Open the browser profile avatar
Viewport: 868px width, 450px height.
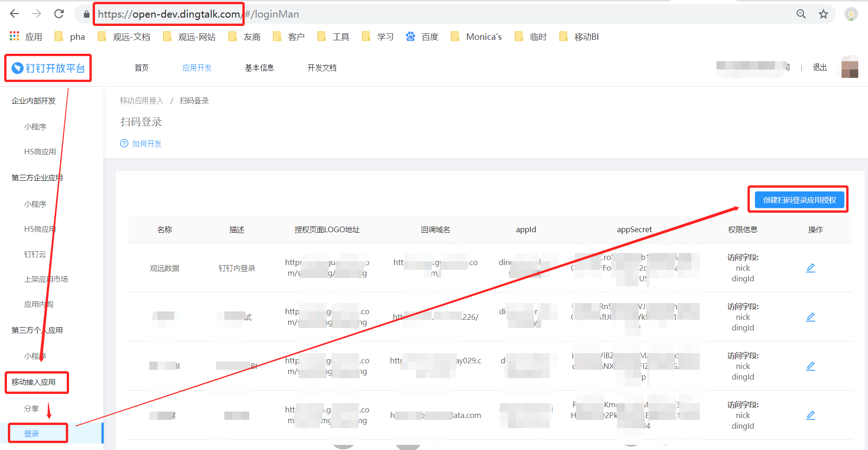[851, 14]
